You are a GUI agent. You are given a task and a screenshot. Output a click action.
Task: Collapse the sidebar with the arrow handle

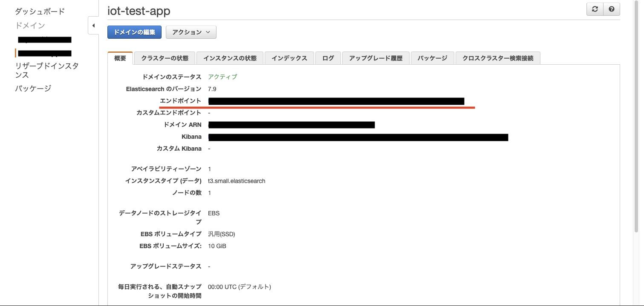93,26
